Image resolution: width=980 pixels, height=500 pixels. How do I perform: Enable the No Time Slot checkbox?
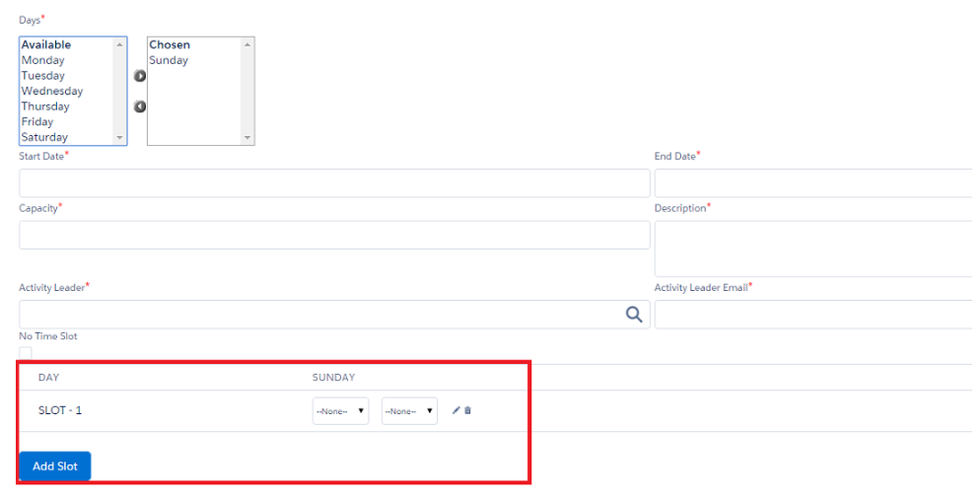[x=26, y=353]
